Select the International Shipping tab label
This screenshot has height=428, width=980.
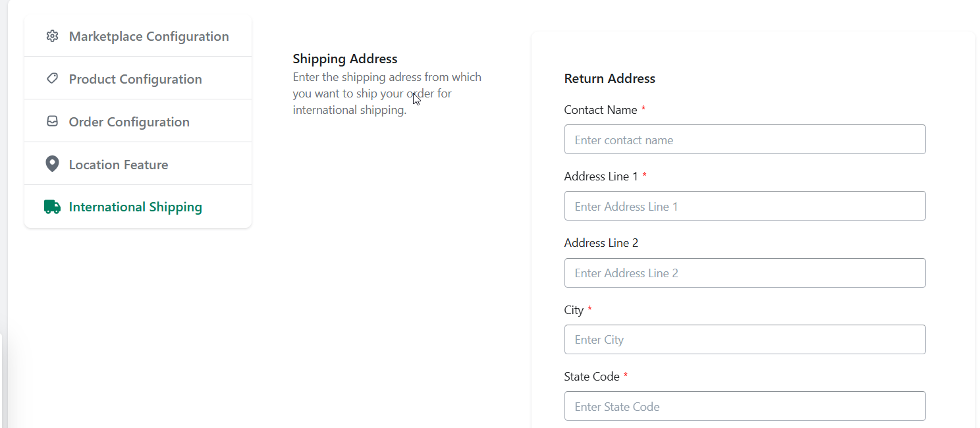pos(136,207)
